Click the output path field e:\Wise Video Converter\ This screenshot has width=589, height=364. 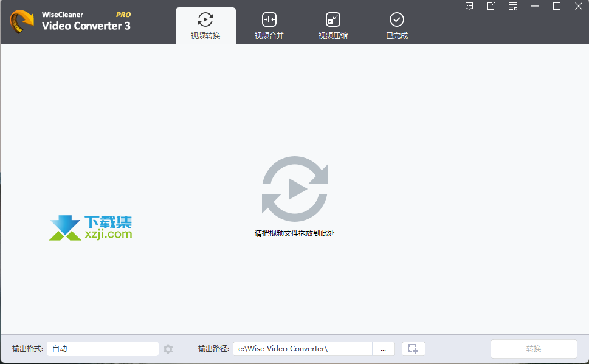pyautogui.click(x=302, y=349)
